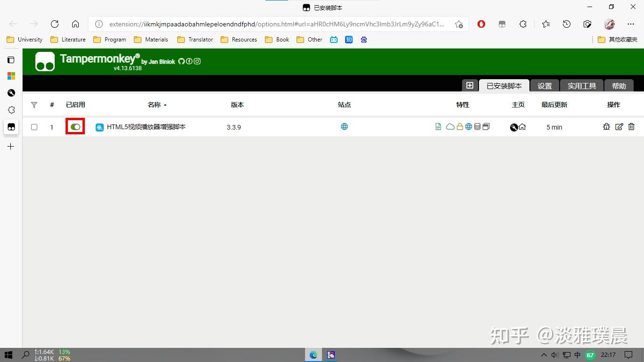The image size is (644, 362).
Task: Click the globe icon in the 站点 column
Action: [344, 127]
